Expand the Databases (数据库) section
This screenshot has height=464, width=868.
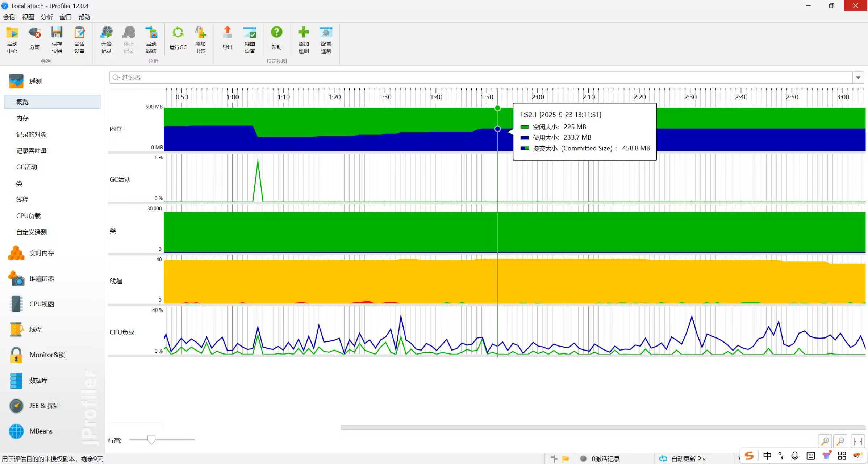tap(38, 380)
